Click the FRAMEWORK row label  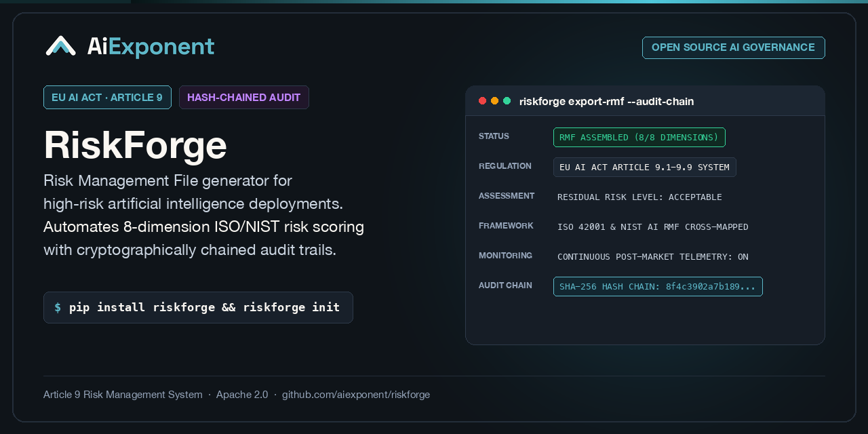tap(506, 226)
